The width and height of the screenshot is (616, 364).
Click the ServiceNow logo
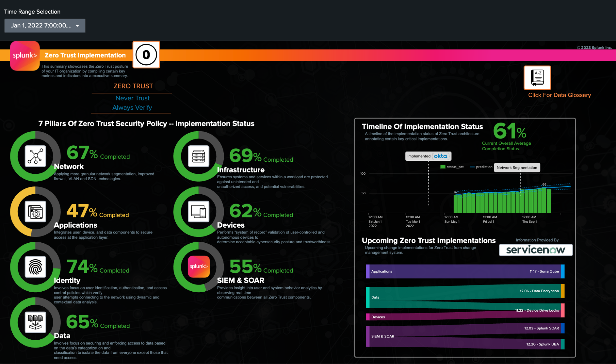coord(536,250)
